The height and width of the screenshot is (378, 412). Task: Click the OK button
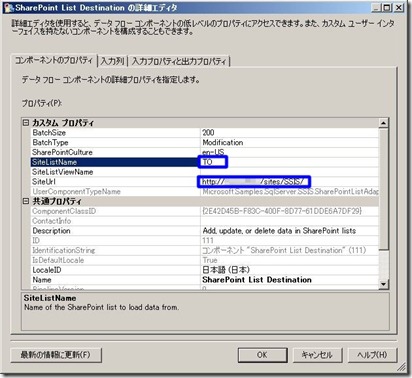coord(262,355)
